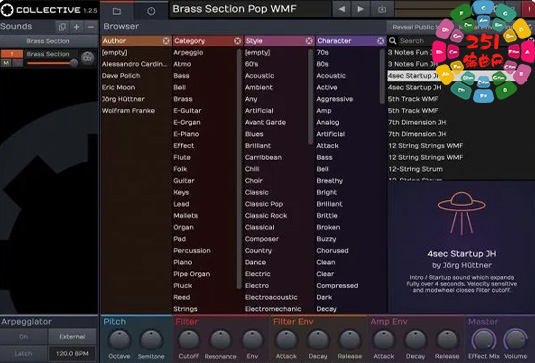Click the Amp Env Attack knob
Image resolution: width=535 pixels, height=363 pixels.
coord(384,340)
